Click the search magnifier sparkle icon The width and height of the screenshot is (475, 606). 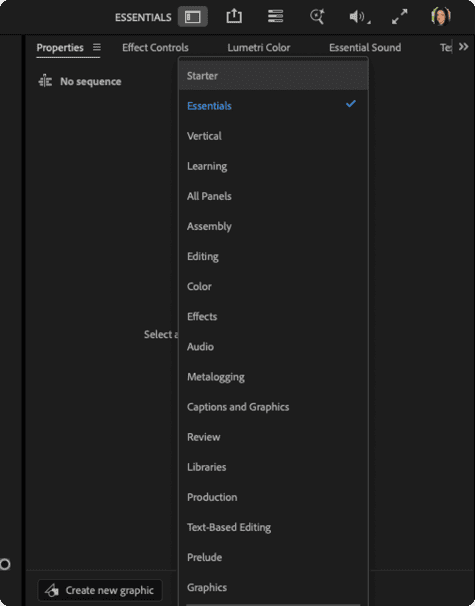[x=317, y=17]
